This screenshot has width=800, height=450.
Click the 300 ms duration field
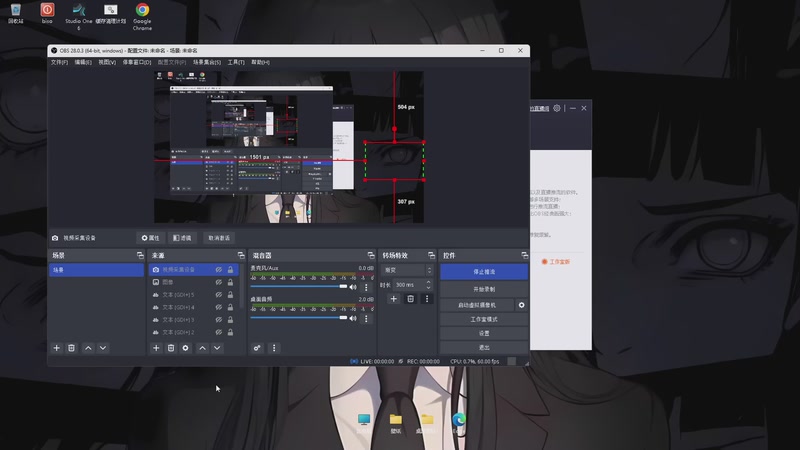[409, 285]
